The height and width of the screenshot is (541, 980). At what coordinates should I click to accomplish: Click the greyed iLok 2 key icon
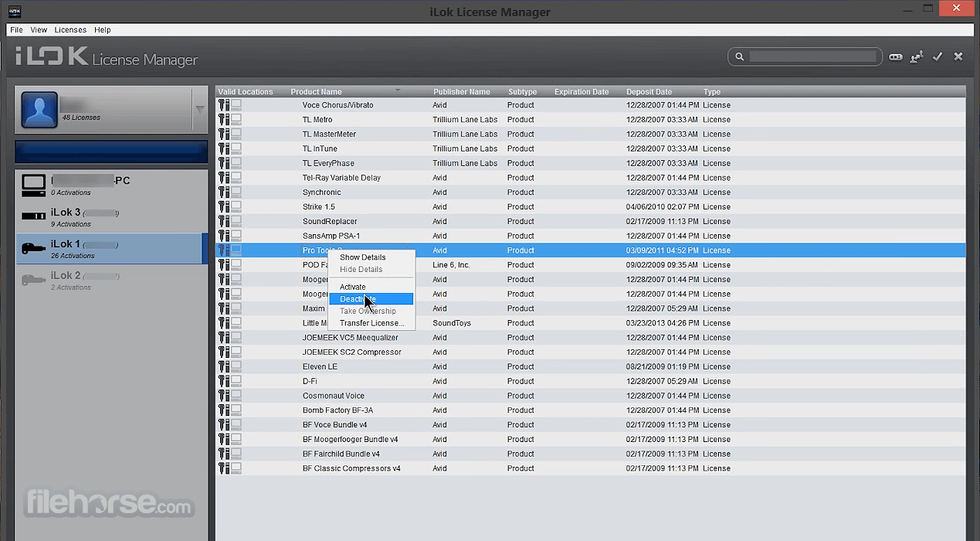point(33,280)
